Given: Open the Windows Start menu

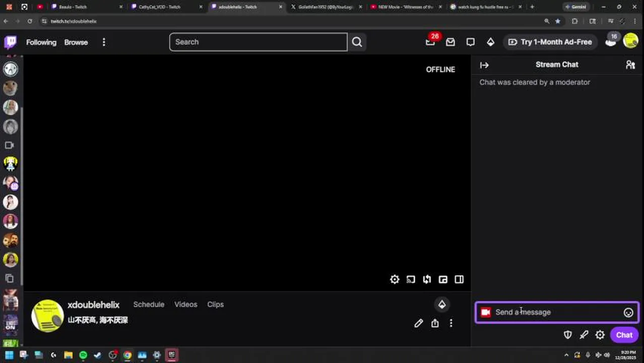Looking at the screenshot, I should click(x=9, y=355).
